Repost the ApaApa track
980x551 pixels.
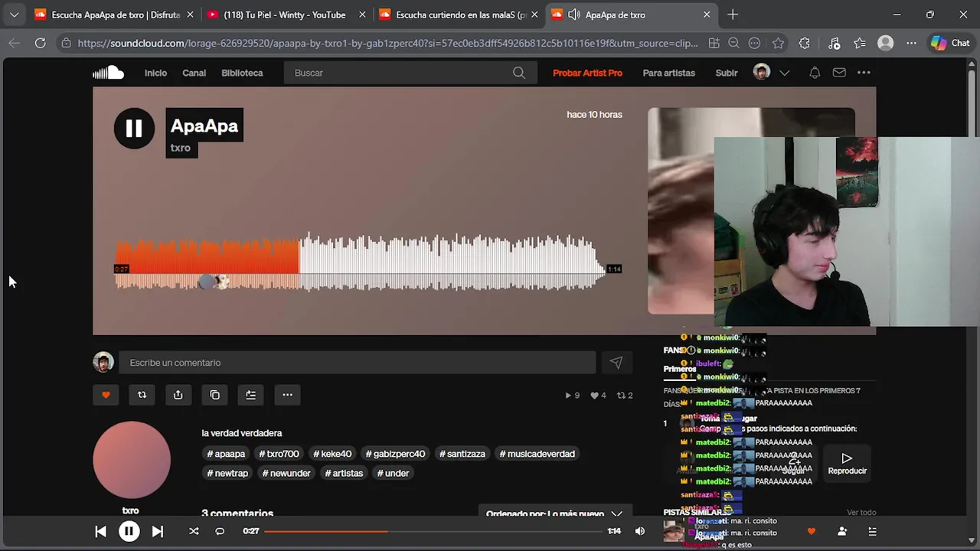[142, 395]
